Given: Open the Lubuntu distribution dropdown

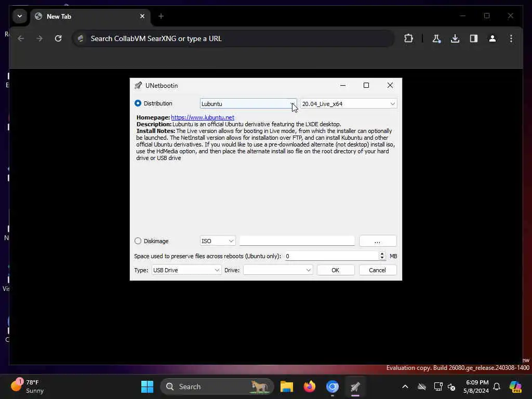Looking at the screenshot, I should pyautogui.click(x=248, y=104).
